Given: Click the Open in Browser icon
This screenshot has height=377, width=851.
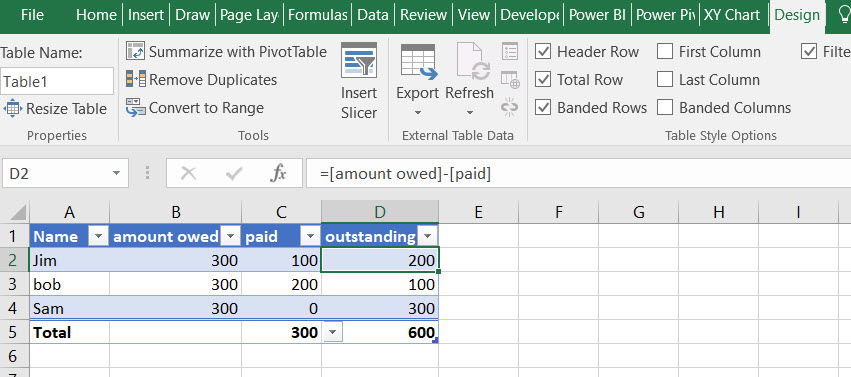Looking at the screenshot, I should (x=510, y=80).
